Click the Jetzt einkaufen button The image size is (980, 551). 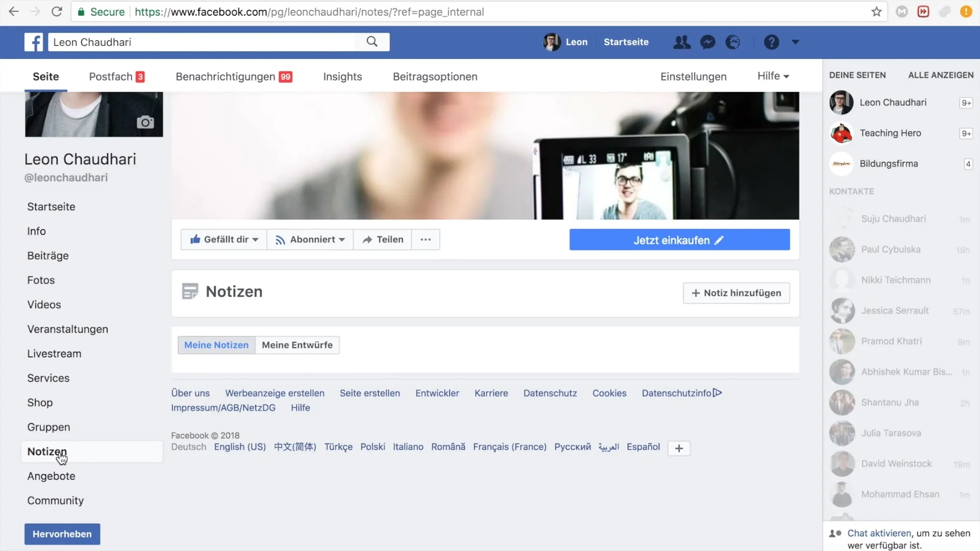point(679,240)
